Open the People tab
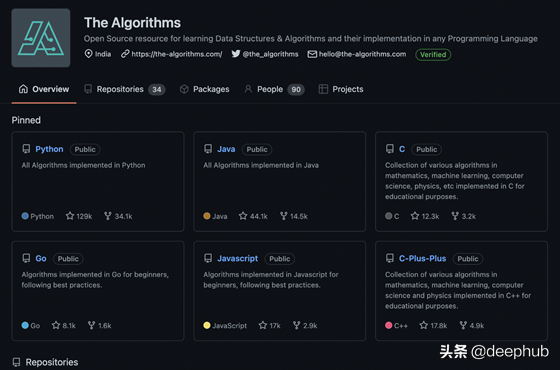This screenshot has width=560, height=370. point(274,89)
